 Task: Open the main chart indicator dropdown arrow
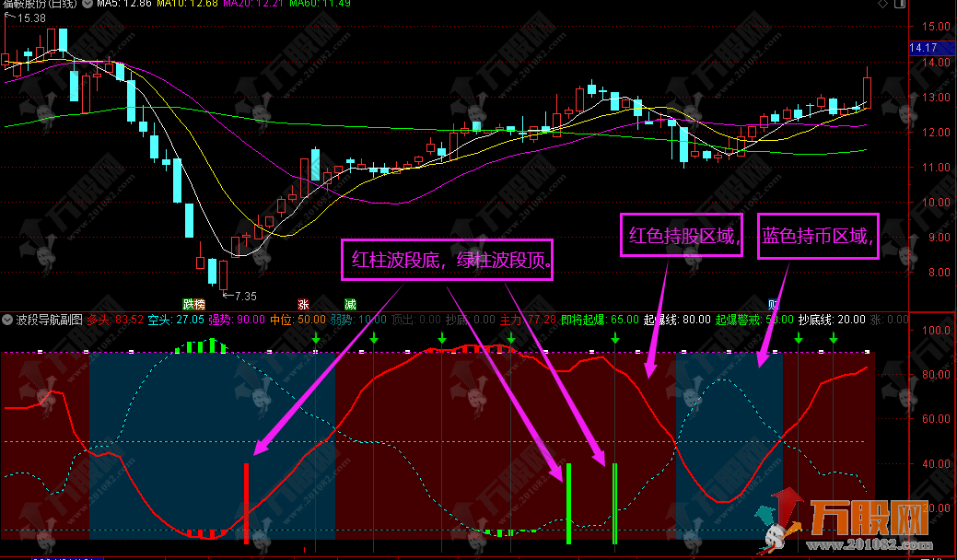[x=88, y=4]
